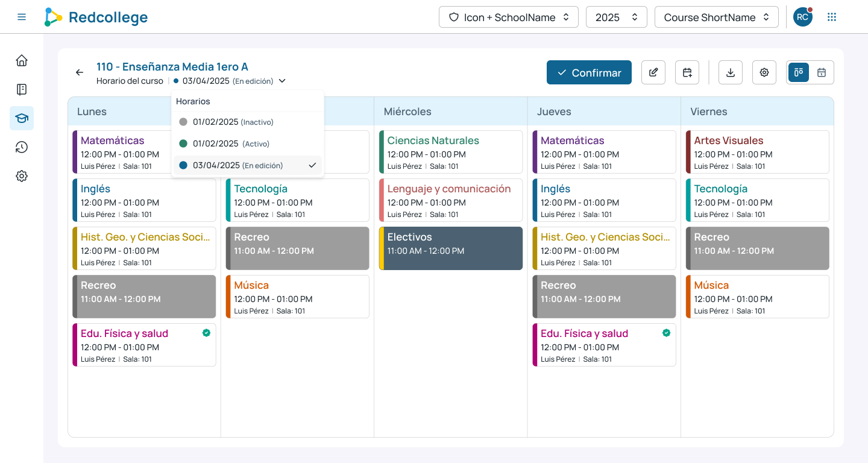Open Tuesday's Recreo block
The image size is (868, 463).
coord(297,248)
